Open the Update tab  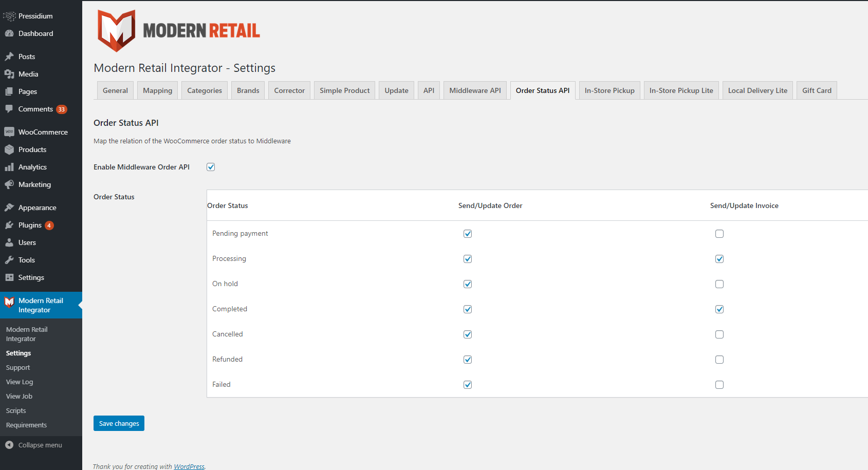tap(397, 90)
